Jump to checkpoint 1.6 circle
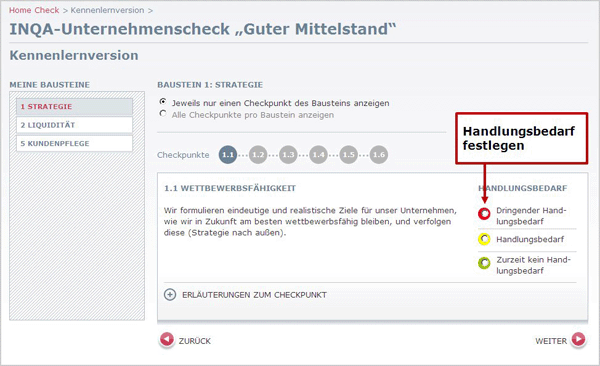The image size is (600, 366). point(379,155)
